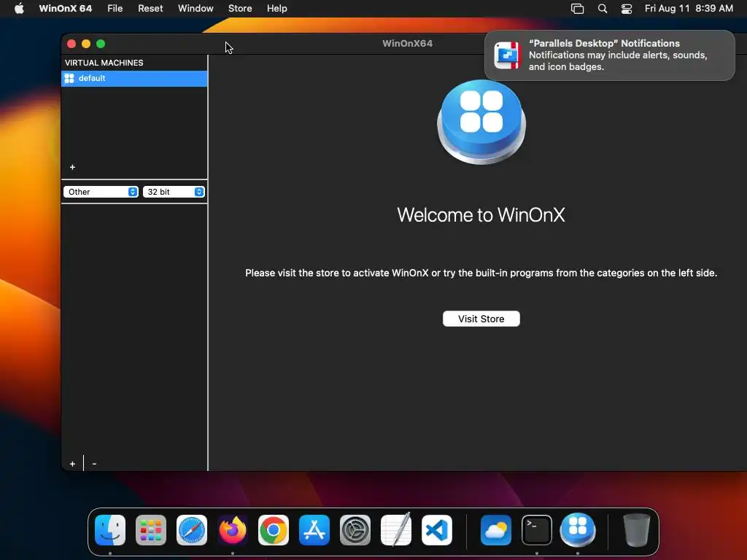747x560 pixels.
Task: Click the Parallels Desktop notification icon
Action: (508, 55)
